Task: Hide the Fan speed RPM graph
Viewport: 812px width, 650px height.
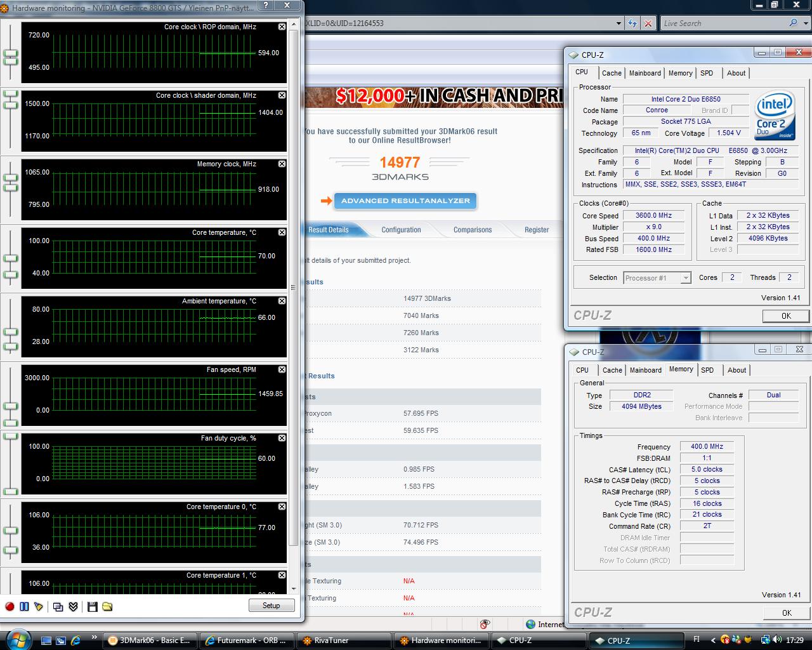Action: coord(282,369)
